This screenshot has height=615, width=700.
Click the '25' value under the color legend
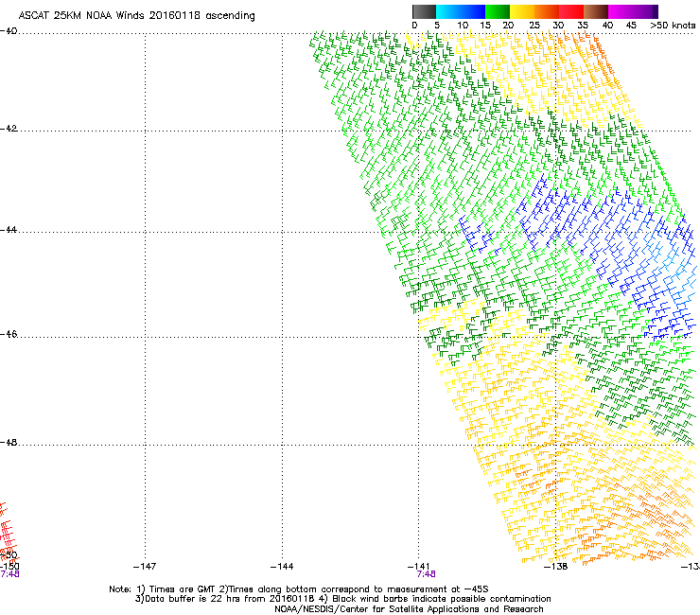point(534,26)
